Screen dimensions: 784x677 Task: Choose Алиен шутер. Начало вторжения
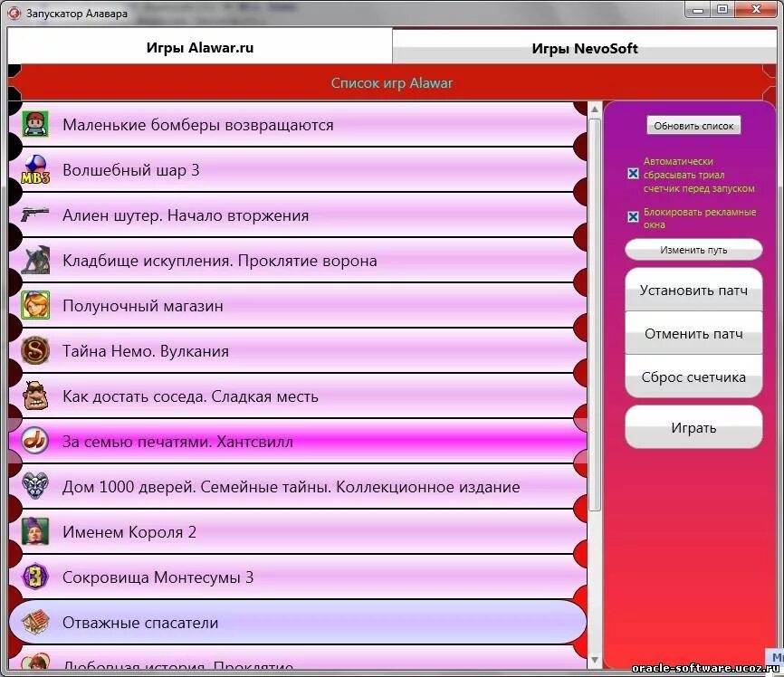coord(298,215)
